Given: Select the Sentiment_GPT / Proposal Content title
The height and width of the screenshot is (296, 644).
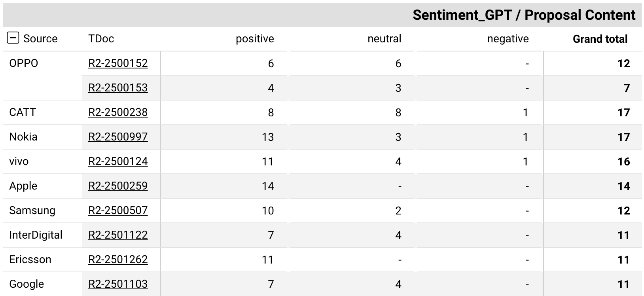Looking at the screenshot, I should point(524,15).
